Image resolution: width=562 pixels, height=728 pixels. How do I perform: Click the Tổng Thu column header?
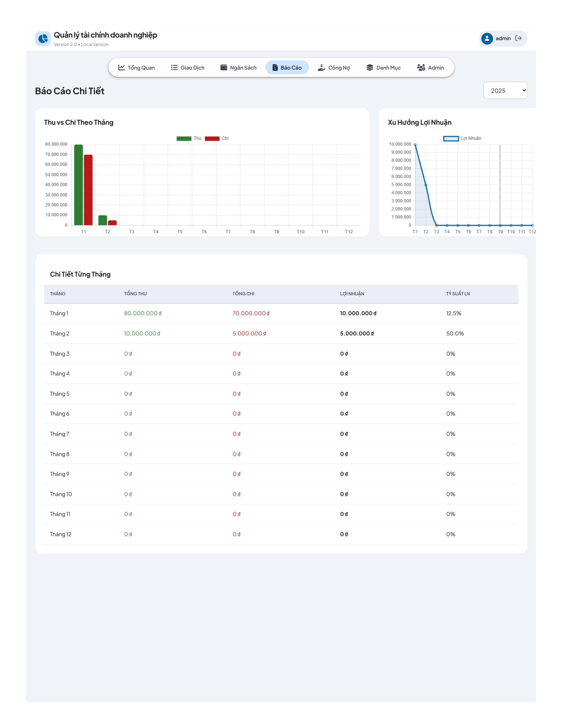(135, 294)
